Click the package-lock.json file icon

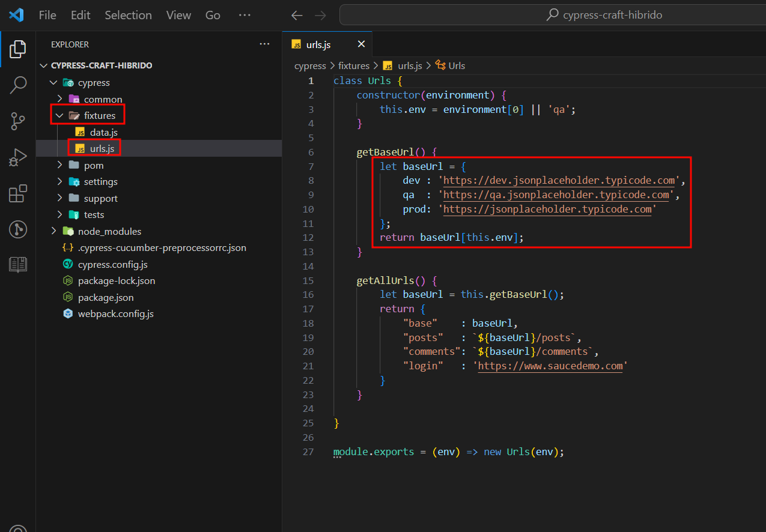(68, 281)
